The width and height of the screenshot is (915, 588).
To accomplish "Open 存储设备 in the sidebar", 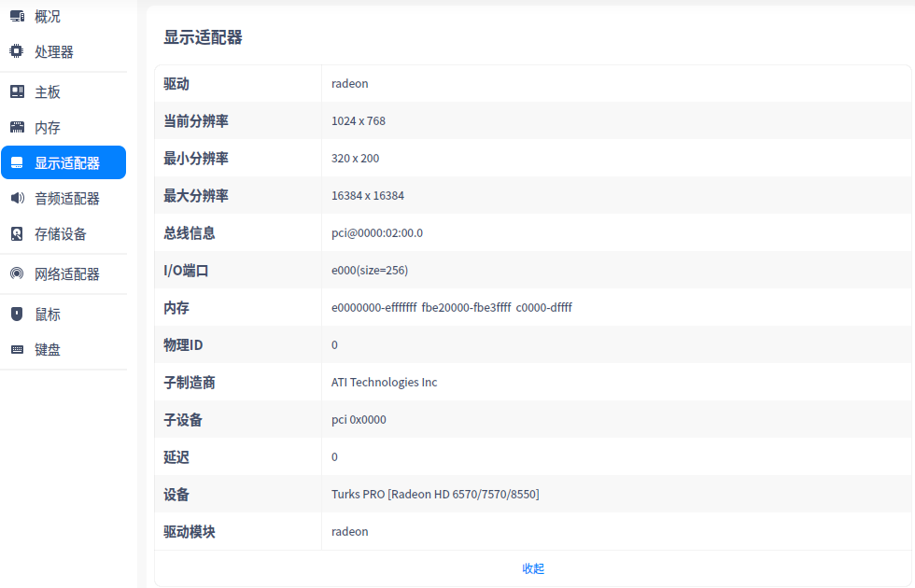I will (63, 234).
